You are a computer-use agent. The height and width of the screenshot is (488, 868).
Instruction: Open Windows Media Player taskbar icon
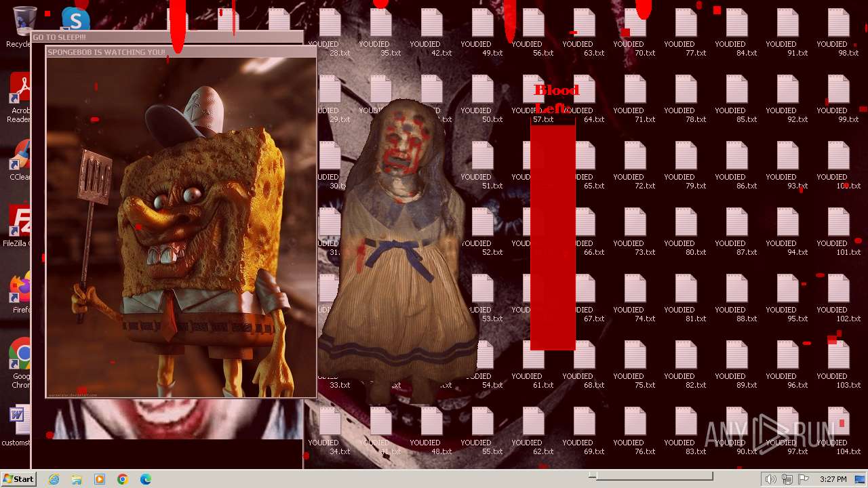tap(100, 479)
